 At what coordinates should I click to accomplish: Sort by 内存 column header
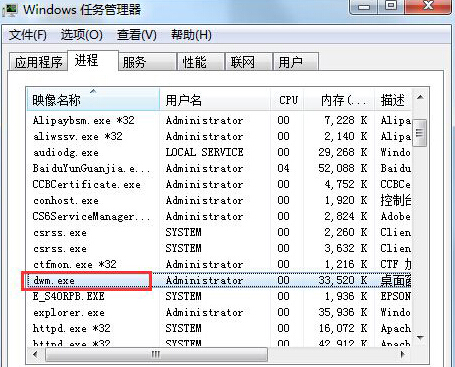pos(340,99)
